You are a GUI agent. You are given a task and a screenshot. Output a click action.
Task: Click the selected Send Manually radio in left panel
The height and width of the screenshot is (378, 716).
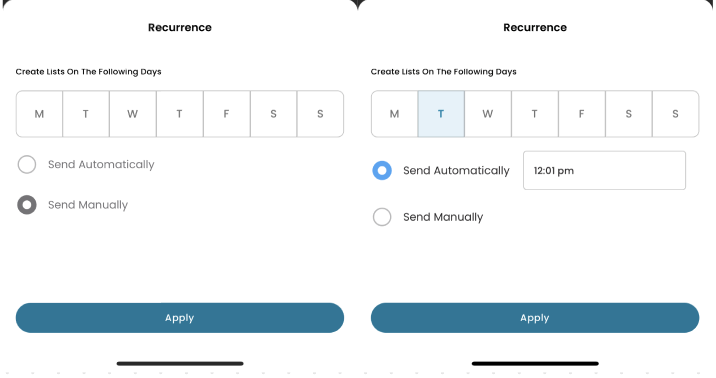pyautogui.click(x=27, y=205)
